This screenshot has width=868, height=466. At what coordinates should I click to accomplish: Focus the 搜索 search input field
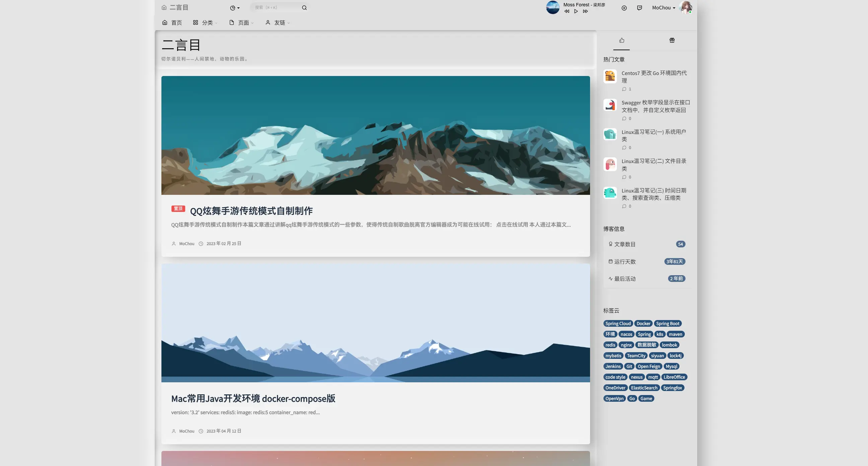point(276,7)
